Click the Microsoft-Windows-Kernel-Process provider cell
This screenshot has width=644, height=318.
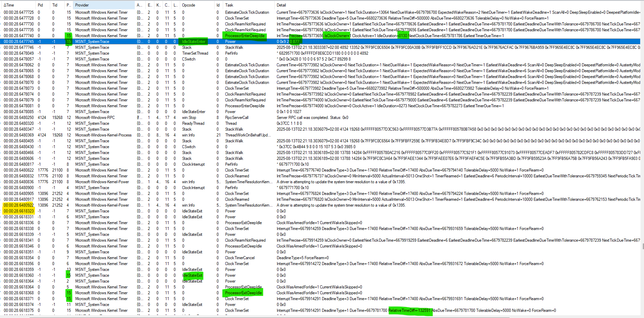(103, 135)
